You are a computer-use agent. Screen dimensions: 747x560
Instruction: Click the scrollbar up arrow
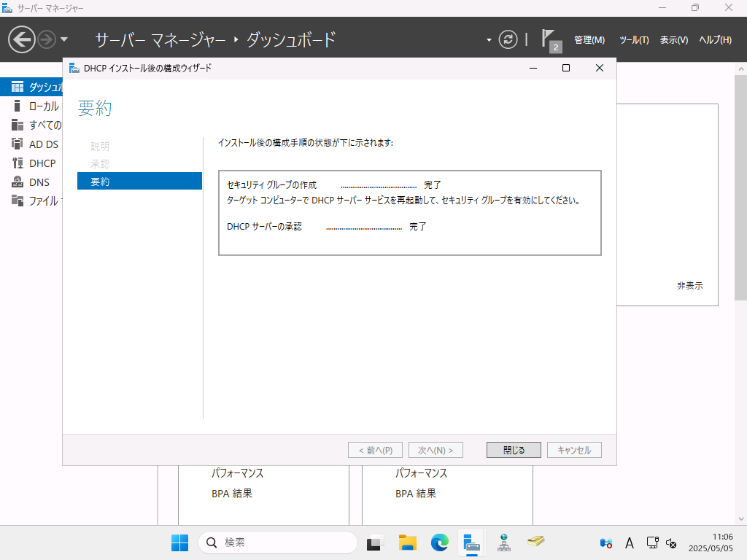coord(741,69)
